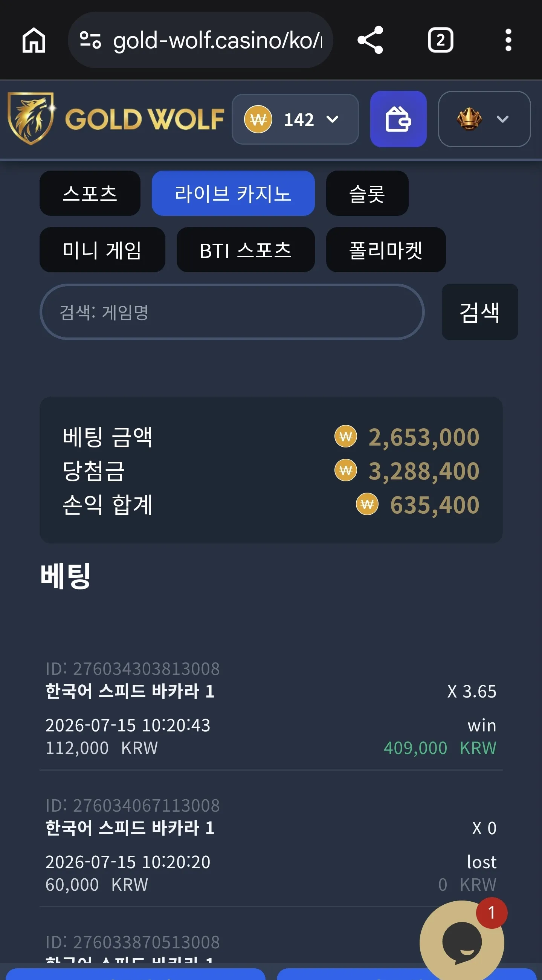
Task: Focus the game name search field
Action: pos(232,312)
